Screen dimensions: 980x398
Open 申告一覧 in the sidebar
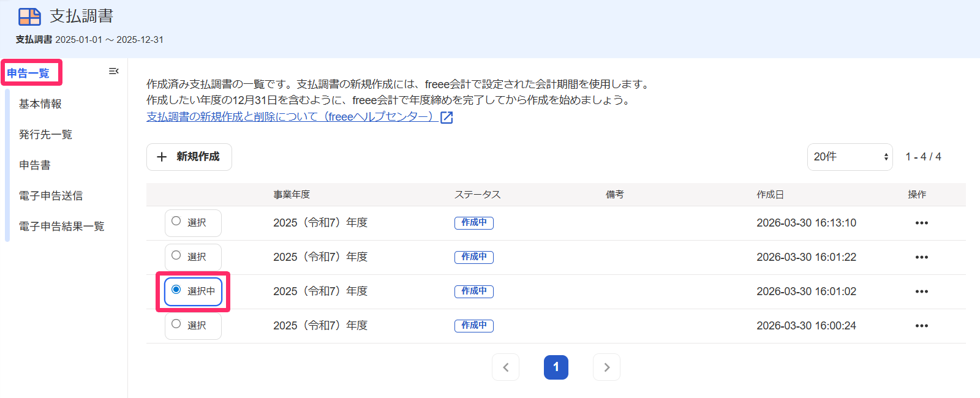(28, 73)
